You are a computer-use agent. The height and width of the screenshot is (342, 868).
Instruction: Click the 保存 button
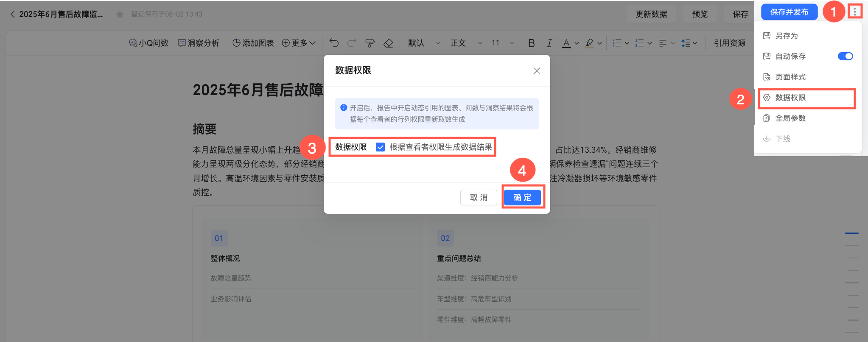click(x=741, y=14)
